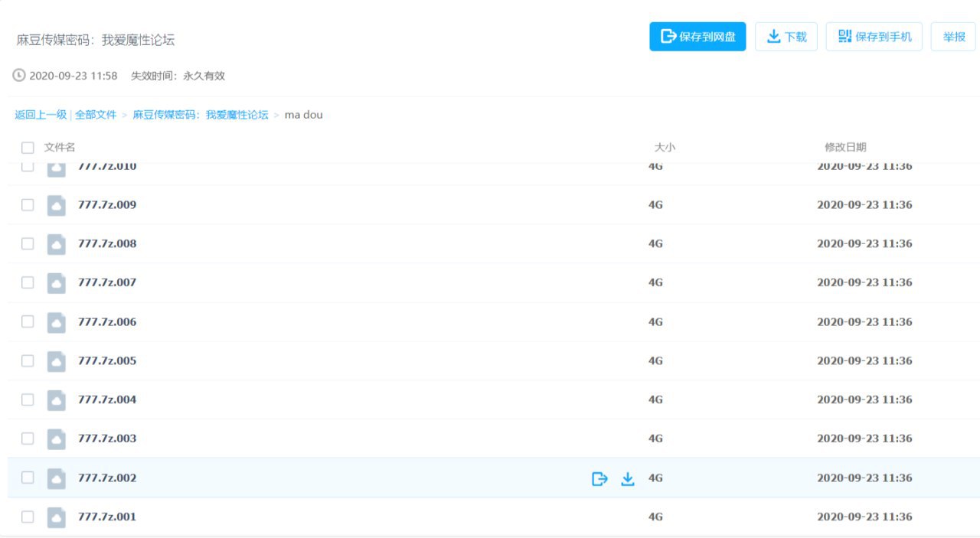Click the file icon of 777.7z.004
The width and height of the screenshot is (980, 538).
(57, 400)
